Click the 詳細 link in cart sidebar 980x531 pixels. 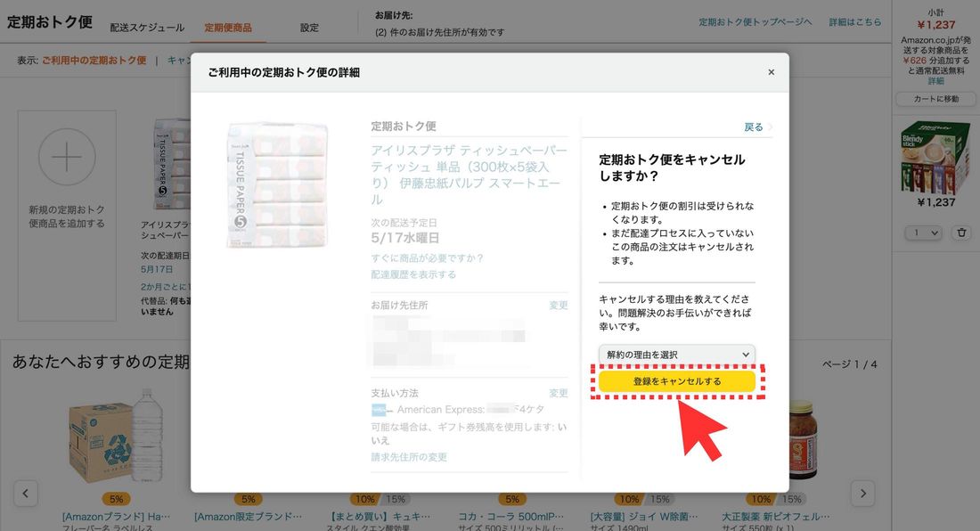click(x=935, y=81)
